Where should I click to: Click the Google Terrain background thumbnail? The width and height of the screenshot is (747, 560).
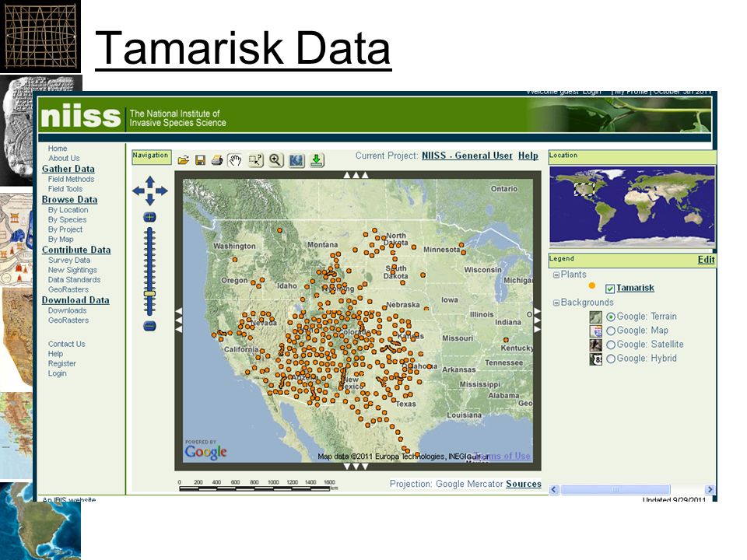[x=595, y=317]
